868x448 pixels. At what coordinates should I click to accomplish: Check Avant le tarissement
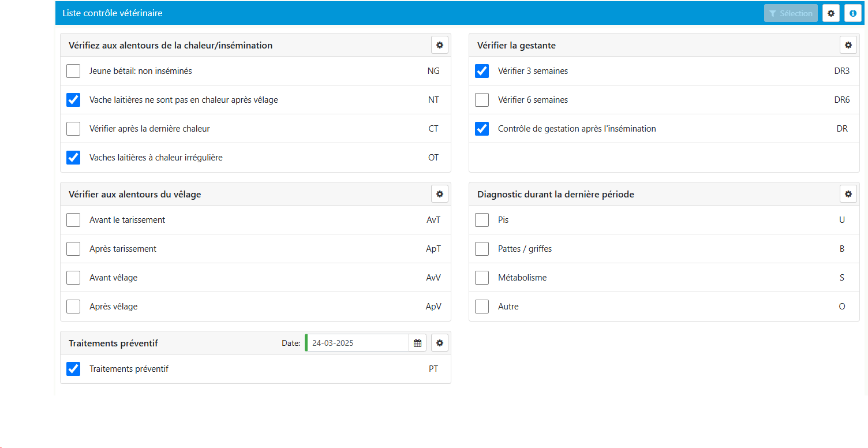point(73,220)
